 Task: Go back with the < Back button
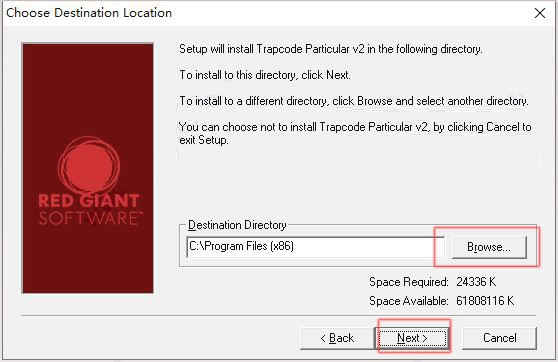click(x=337, y=338)
